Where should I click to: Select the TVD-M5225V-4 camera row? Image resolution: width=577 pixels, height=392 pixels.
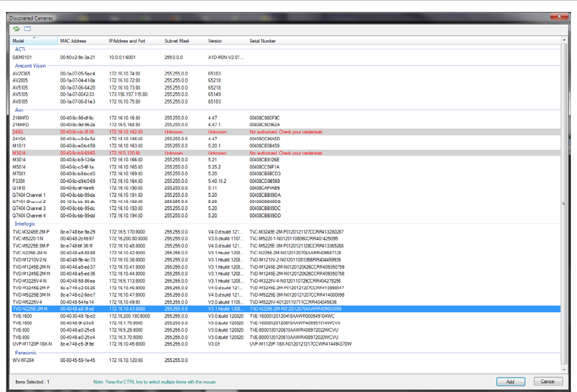pyautogui.click(x=286, y=302)
